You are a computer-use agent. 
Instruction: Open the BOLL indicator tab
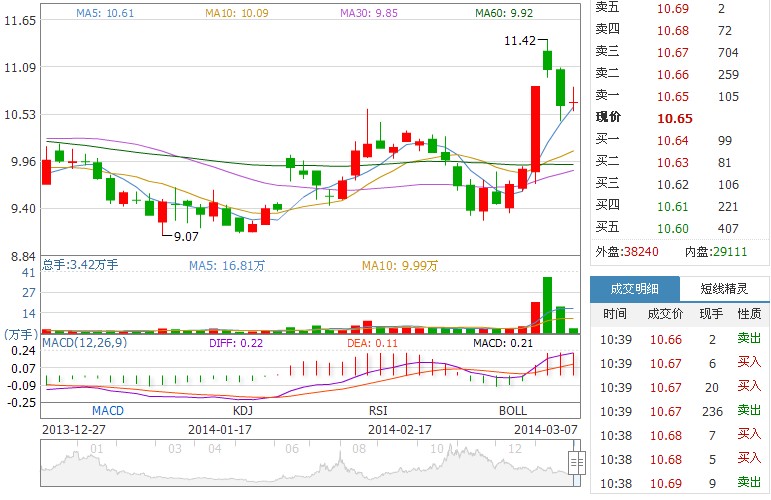[x=512, y=410]
